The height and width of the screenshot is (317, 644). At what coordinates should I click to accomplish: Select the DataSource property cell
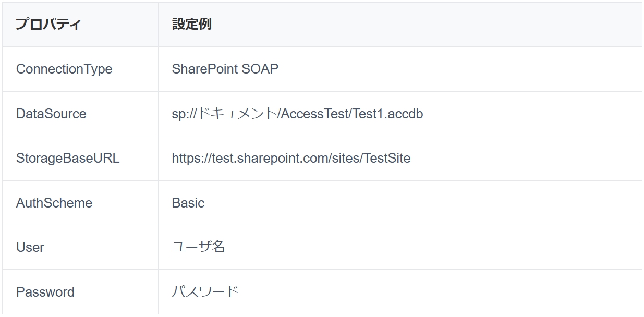51,114
